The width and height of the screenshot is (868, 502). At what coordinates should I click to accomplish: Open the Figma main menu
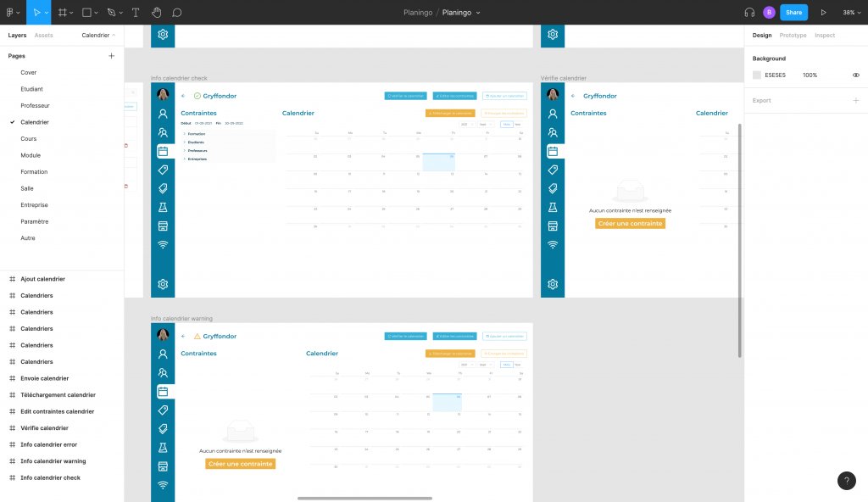[12, 13]
